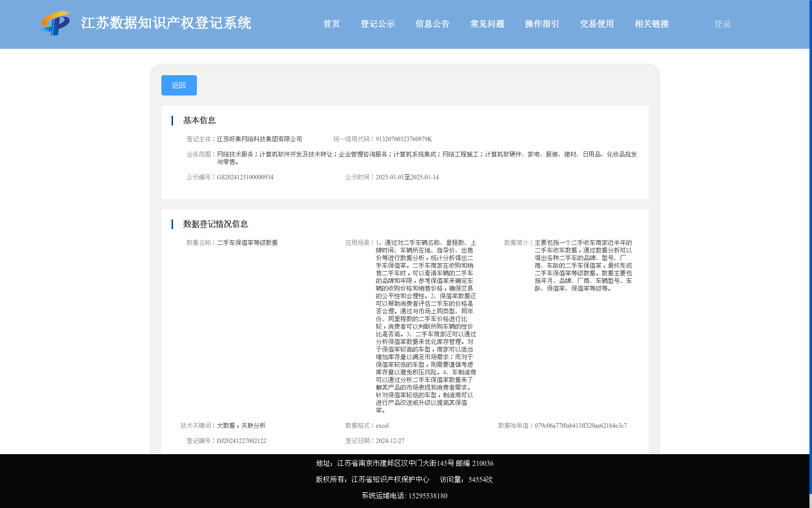Select data name 二手车保值率等级数据
The width and height of the screenshot is (812, 508).
[x=247, y=243]
